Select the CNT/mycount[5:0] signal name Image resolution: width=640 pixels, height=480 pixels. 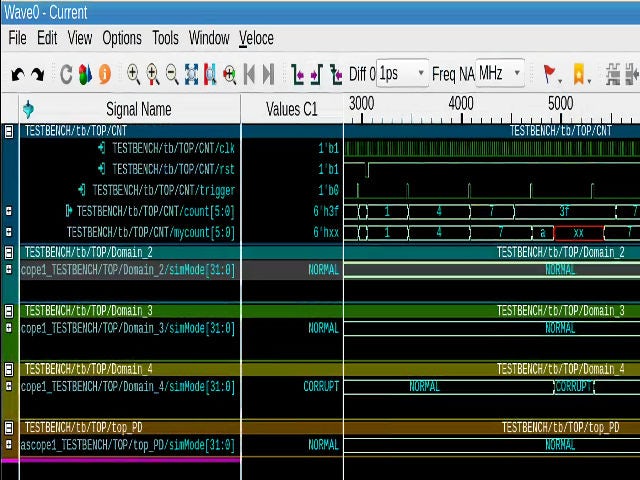151,233
